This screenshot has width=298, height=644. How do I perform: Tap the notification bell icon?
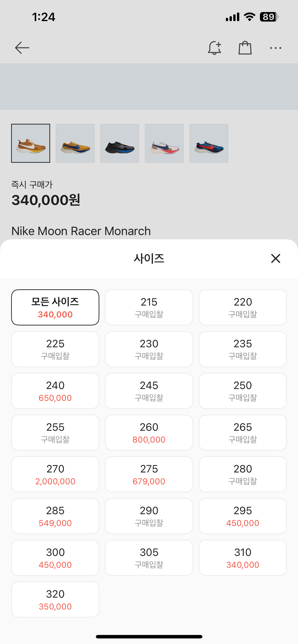(214, 48)
